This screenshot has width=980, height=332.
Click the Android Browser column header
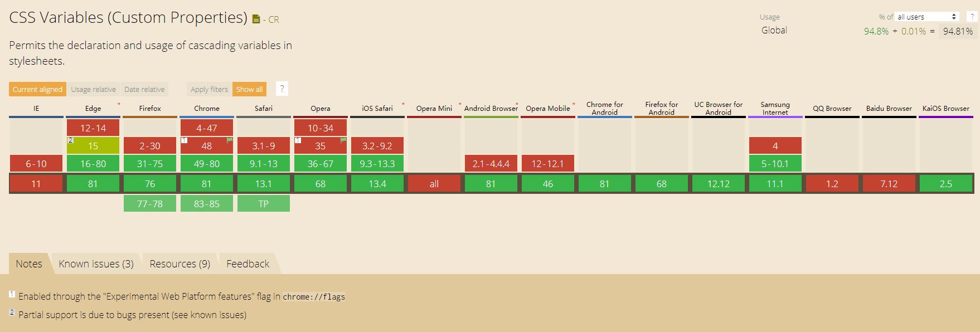491,109
